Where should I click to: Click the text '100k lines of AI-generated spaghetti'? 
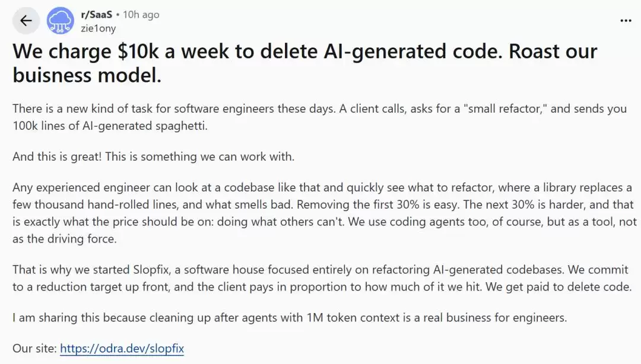click(x=109, y=126)
